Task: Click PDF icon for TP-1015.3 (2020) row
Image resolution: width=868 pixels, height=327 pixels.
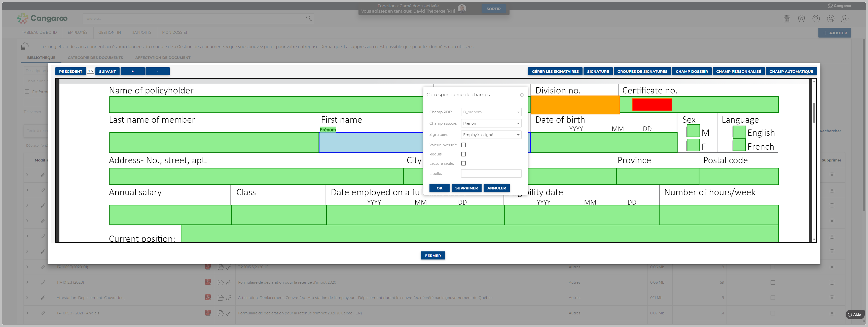Action: point(208,282)
